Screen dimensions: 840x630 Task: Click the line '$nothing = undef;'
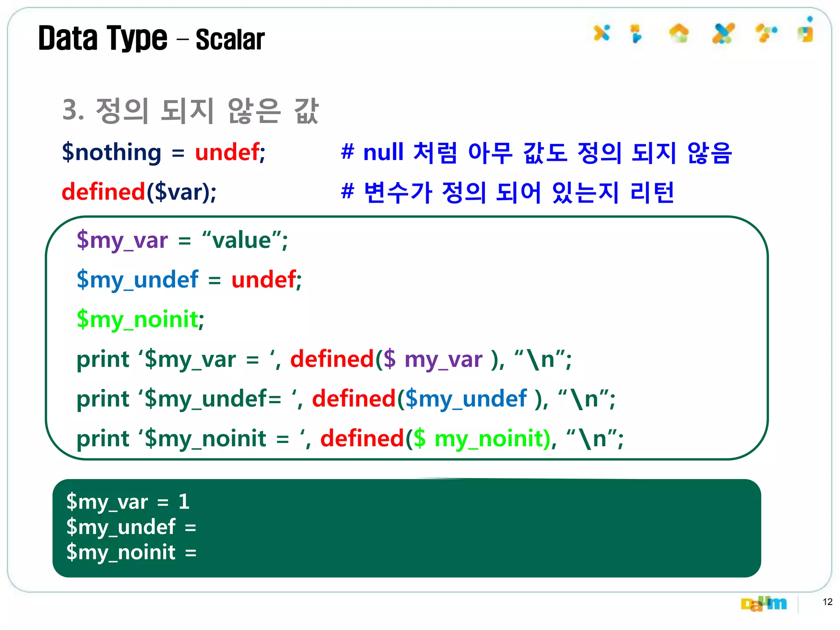pyautogui.click(x=164, y=152)
